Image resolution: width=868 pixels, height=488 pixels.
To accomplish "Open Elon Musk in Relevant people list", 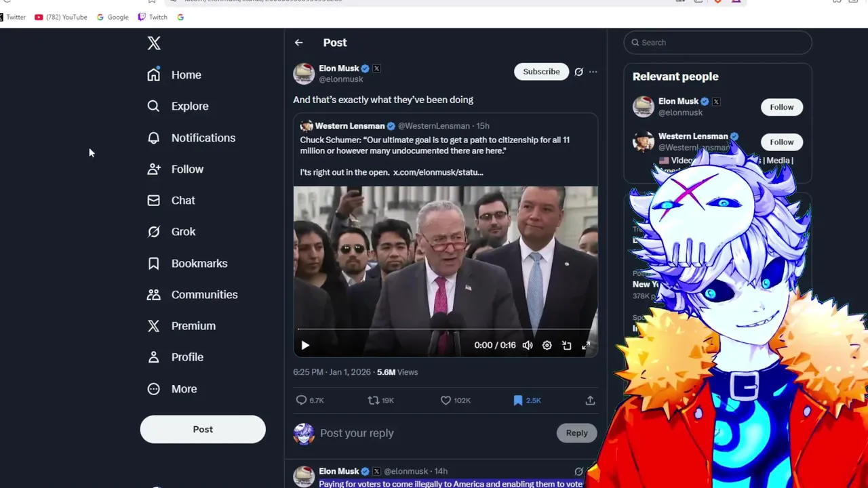I will tap(678, 102).
